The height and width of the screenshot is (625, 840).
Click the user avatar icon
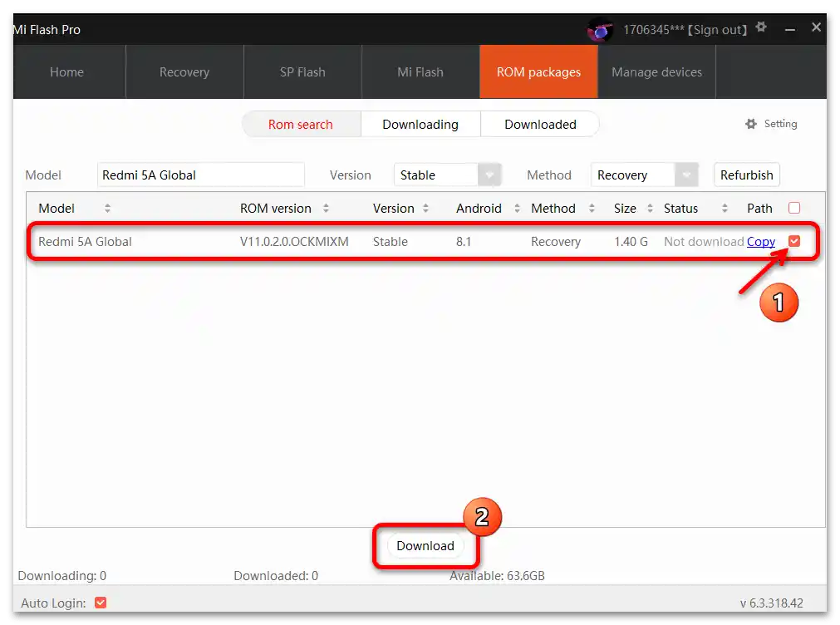600,30
